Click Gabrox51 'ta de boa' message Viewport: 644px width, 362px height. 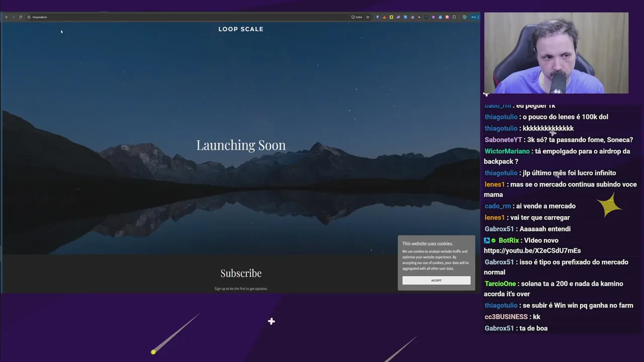(533, 328)
